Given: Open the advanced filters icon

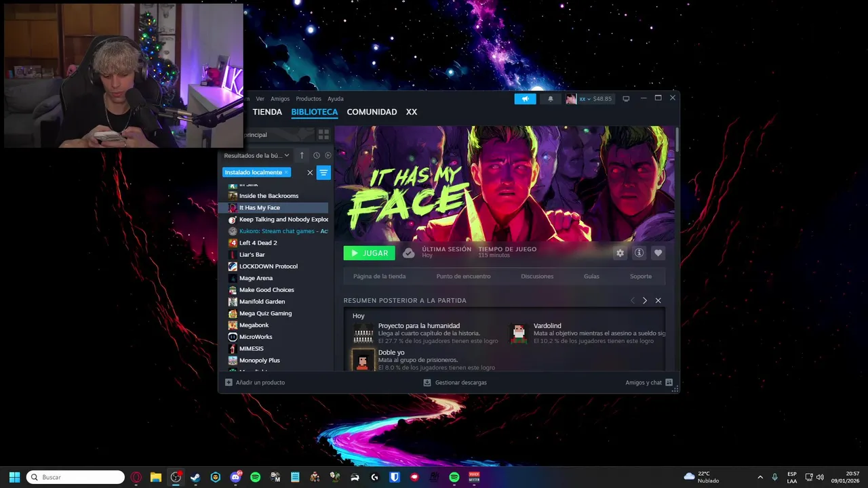Looking at the screenshot, I should coord(323,172).
